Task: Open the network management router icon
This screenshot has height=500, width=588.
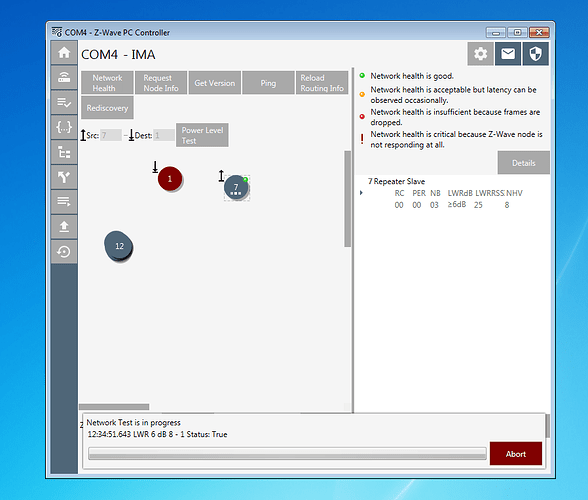Action: [x=64, y=78]
